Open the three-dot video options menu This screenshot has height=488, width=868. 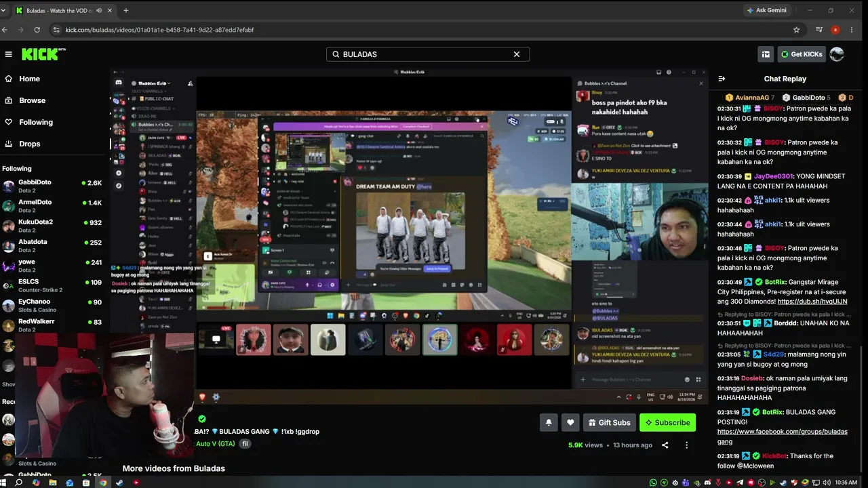point(686,445)
